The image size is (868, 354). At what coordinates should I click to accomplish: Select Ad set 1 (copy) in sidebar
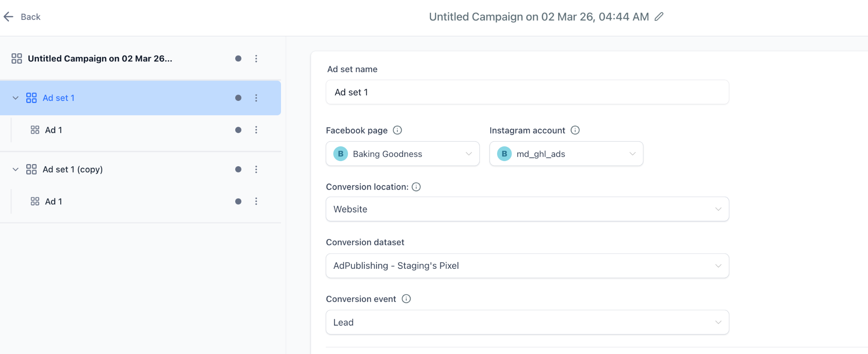point(73,170)
